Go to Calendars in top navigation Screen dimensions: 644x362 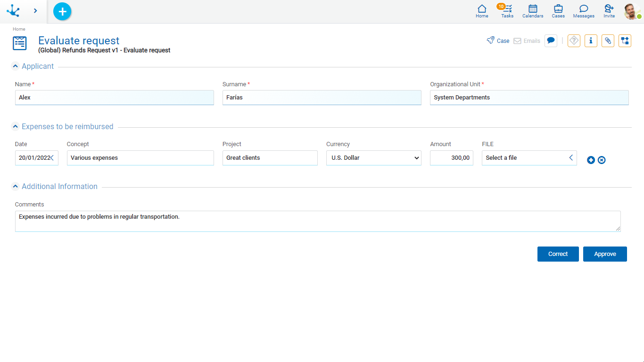(x=533, y=11)
